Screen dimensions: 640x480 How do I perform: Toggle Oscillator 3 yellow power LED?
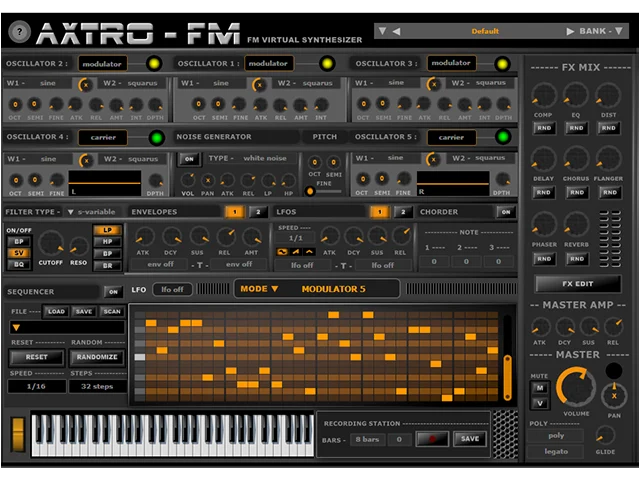click(502, 64)
